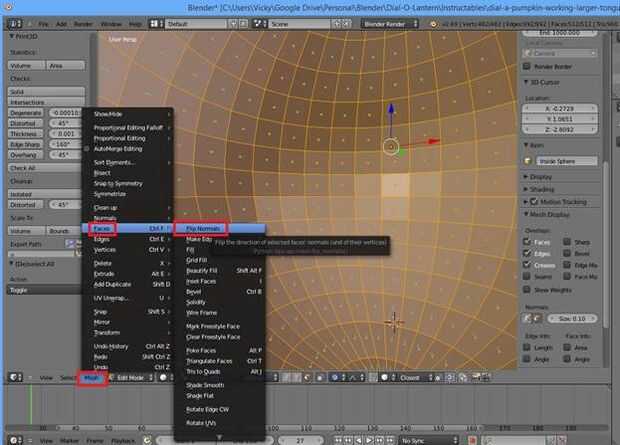Viewport: 620px width, 445px height.
Task: Click the vertex normals display icon
Action: [529, 318]
